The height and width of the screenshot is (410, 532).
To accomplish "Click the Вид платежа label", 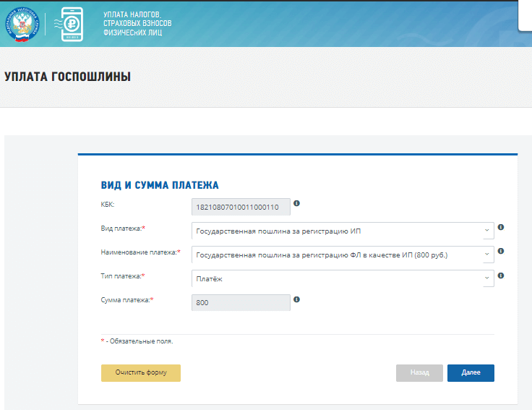I will point(123,229).
